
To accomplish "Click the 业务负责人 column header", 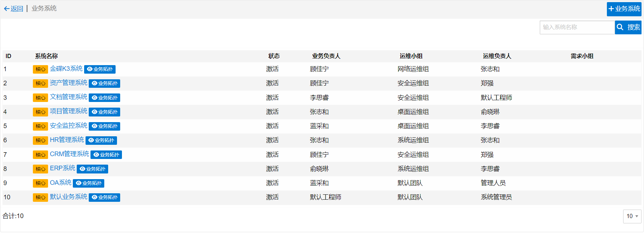I will (x=326, y=56).
